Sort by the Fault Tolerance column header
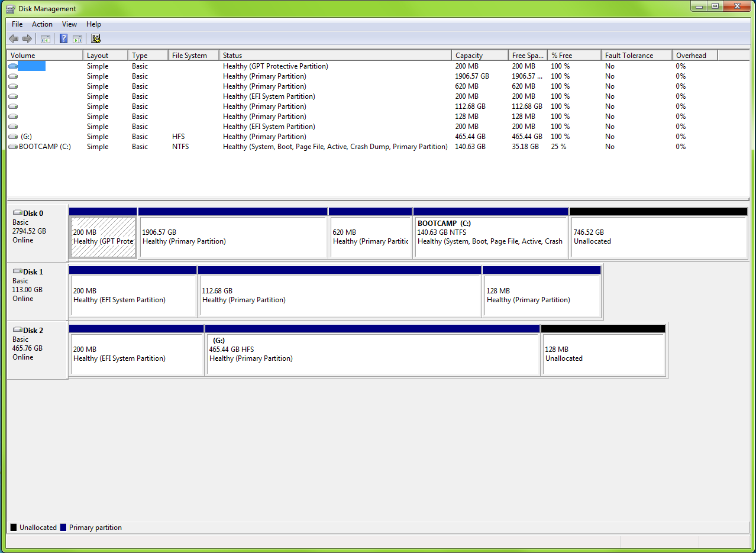Image resolution: width=756 pixels, height=553 pixels. pyautogui.click(x=637, y=55)
